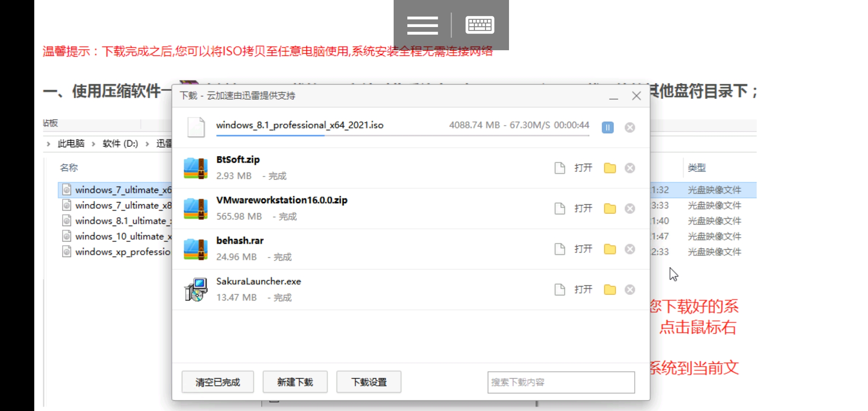Click the keyboard icon at top

[x=480, y=25]
